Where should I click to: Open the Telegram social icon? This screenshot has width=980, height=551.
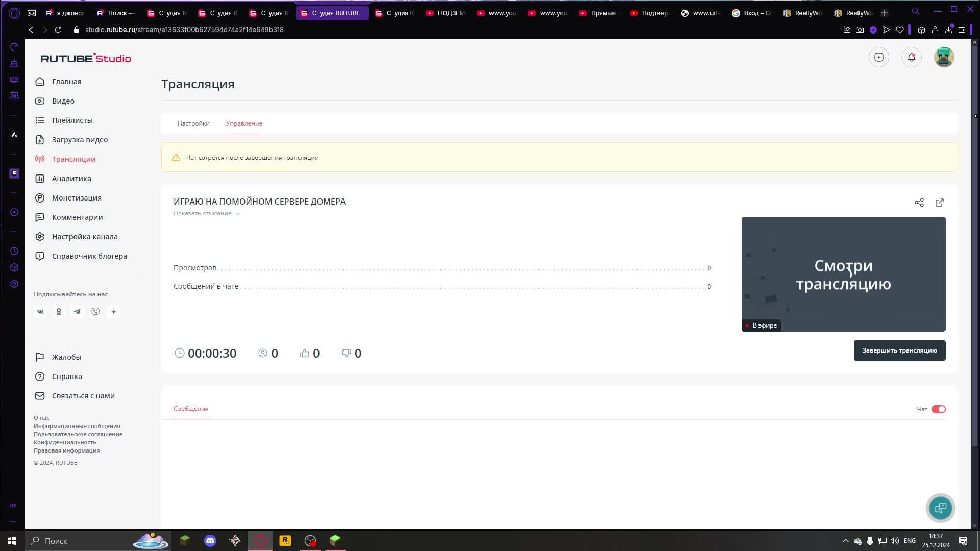click(x=77, y=312)
